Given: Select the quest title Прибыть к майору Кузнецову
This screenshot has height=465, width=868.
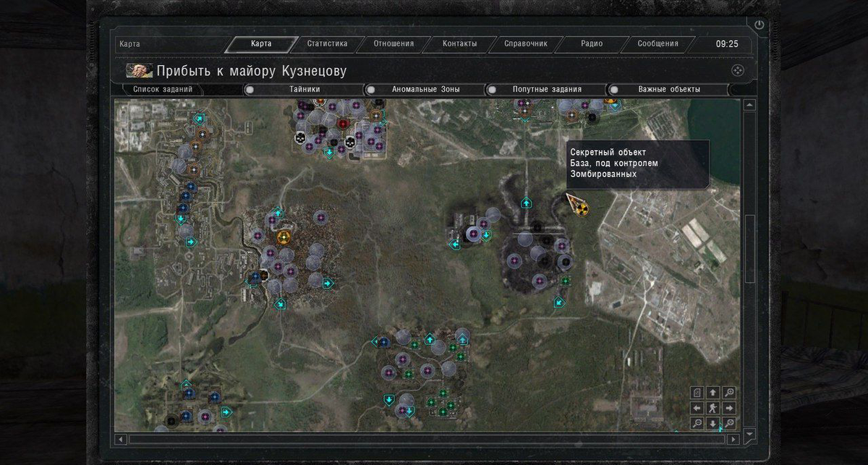Looking at the screenshot, I should 252,71.
